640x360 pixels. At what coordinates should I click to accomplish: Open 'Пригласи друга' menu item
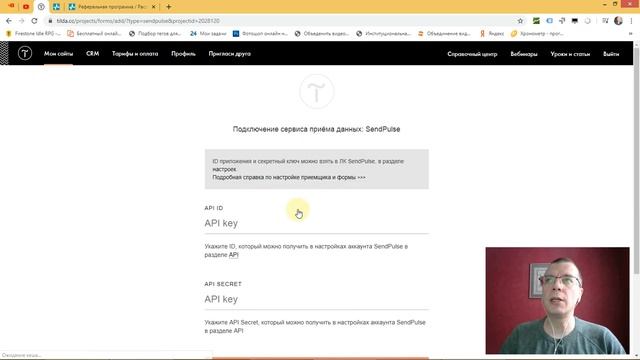point(230,54)
